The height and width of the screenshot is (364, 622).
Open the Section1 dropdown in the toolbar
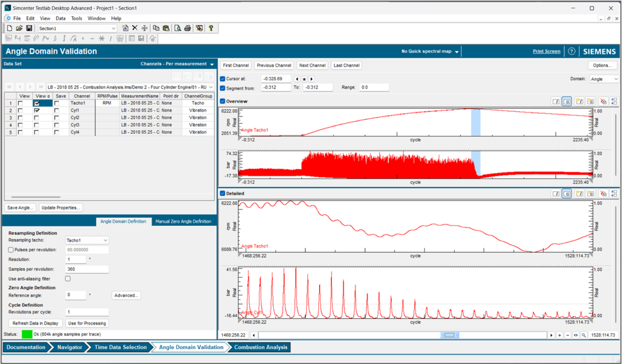(114, 29)
